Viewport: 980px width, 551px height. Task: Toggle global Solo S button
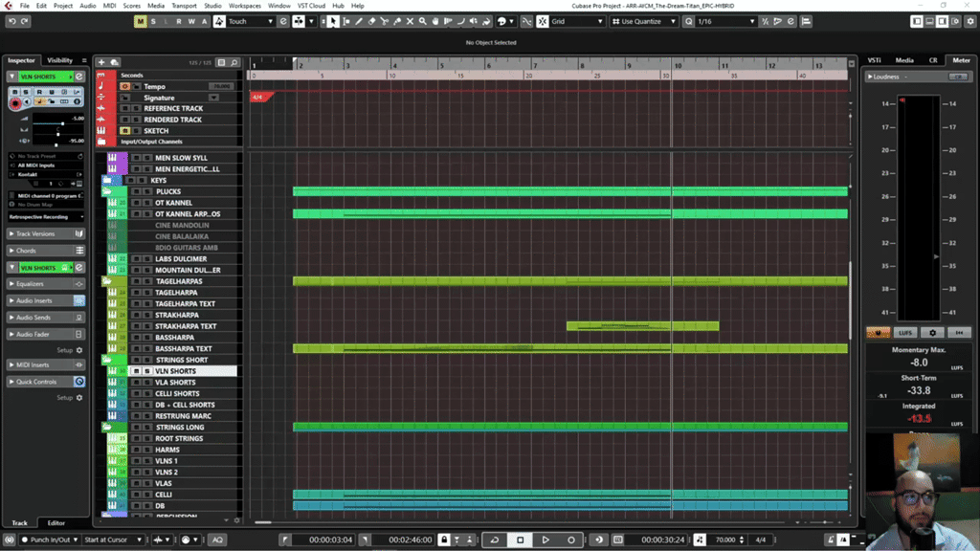[x=153, y=21]
